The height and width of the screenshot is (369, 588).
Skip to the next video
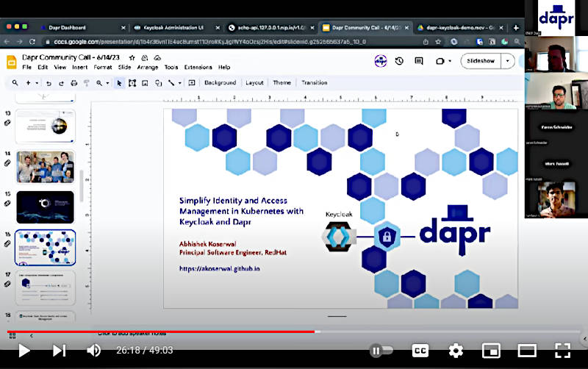click(x=60, y=351)
